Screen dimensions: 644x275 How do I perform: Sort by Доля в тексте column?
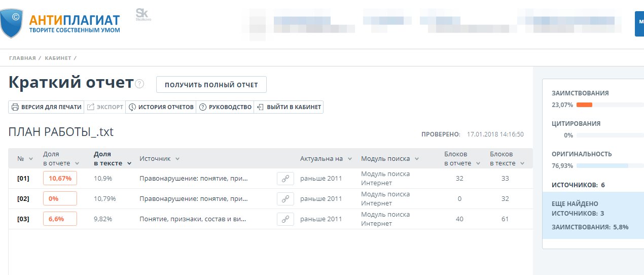[x=112, y=158]
